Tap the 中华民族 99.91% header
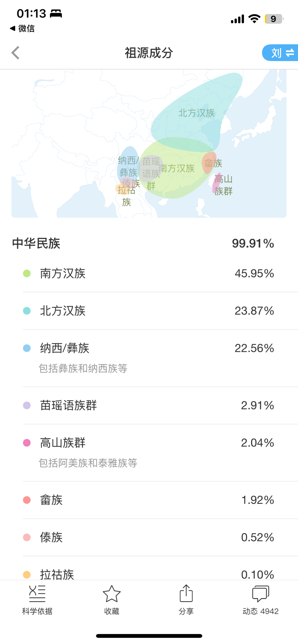This screenshot has height=644, width=298. [143, 243]
